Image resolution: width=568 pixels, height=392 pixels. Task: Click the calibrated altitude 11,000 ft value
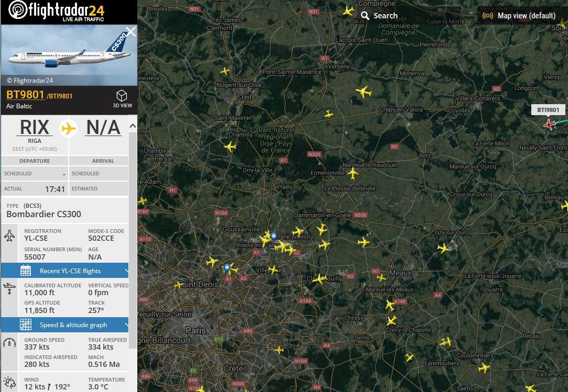click(x=39, y=293)
